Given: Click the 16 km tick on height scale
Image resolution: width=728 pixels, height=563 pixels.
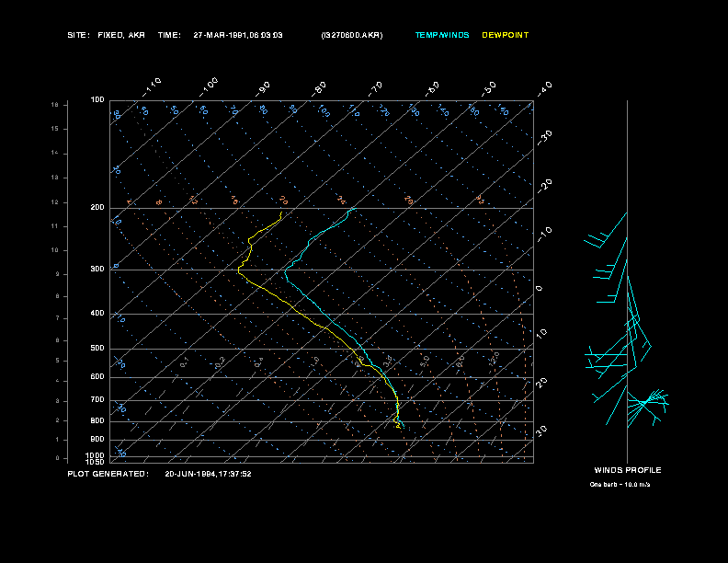Looking at the screenshot, I should (x=55, y=105).
